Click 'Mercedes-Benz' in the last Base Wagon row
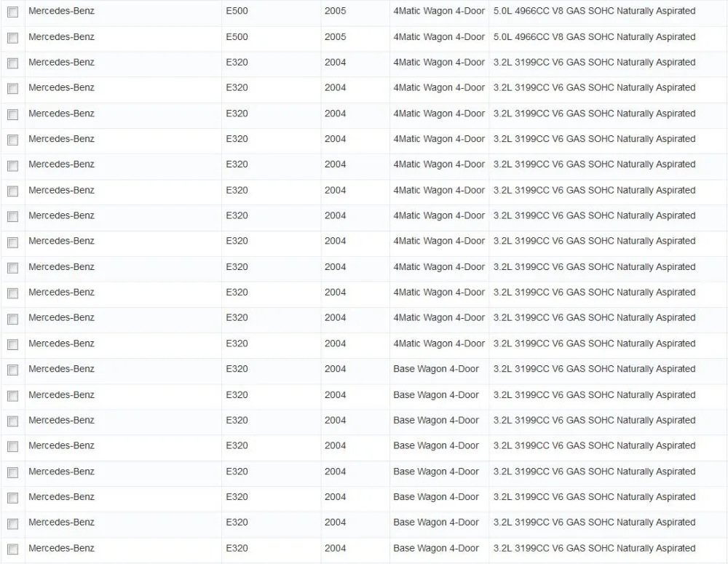 click(x=61, y=548)
